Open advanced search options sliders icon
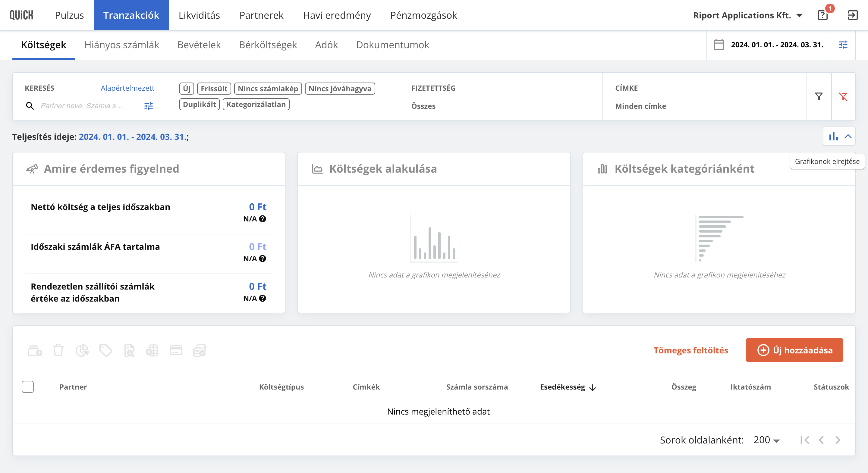The height and width of the screenshot is (473, 868). tap(149, 106)
